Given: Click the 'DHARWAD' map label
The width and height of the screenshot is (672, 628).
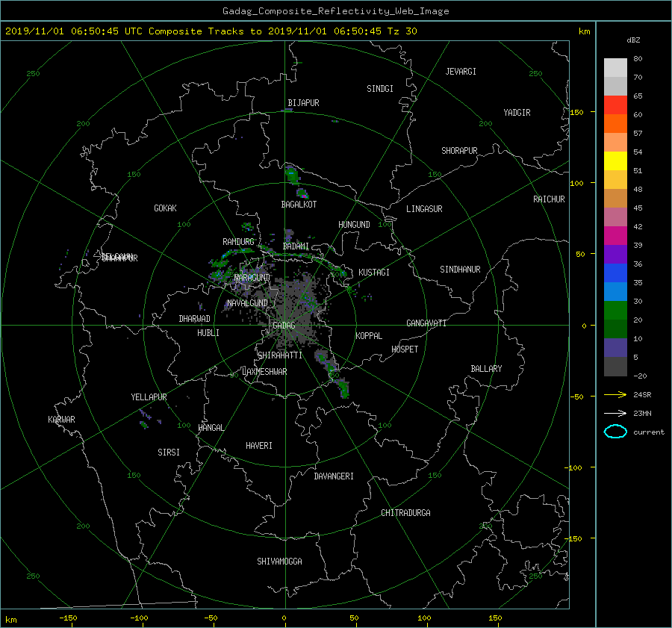Looking at the screenshot, I should (194, 319).
